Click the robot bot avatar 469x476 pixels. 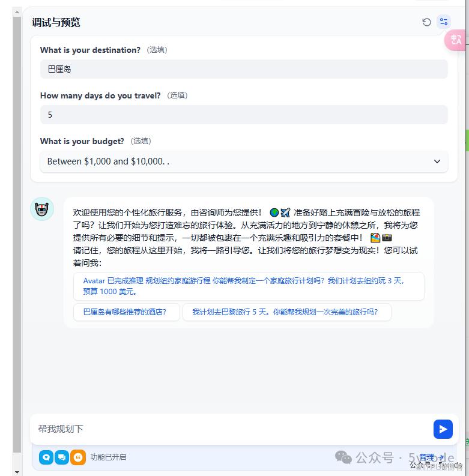[42, 209]
